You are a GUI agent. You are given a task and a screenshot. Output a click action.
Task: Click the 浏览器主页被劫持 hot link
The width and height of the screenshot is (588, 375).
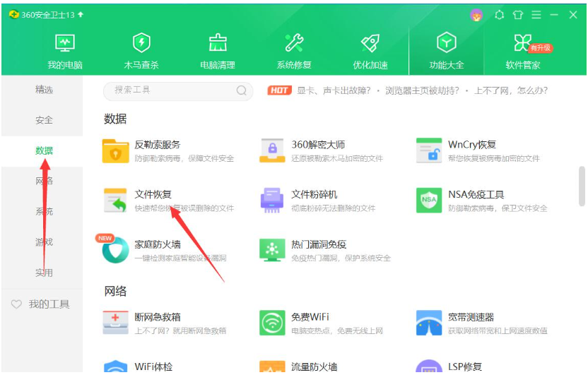click(x=420, y=90)
